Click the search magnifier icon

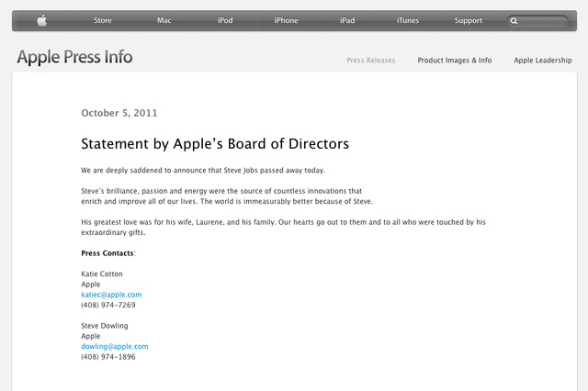pyautogui.click(x=514, y=21)
